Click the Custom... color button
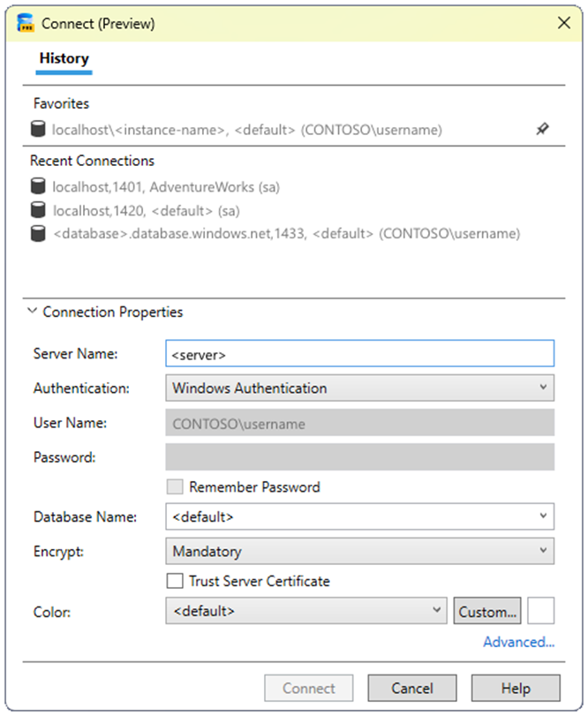Viewport: 588px width, 716px height. tap(487, 611)
